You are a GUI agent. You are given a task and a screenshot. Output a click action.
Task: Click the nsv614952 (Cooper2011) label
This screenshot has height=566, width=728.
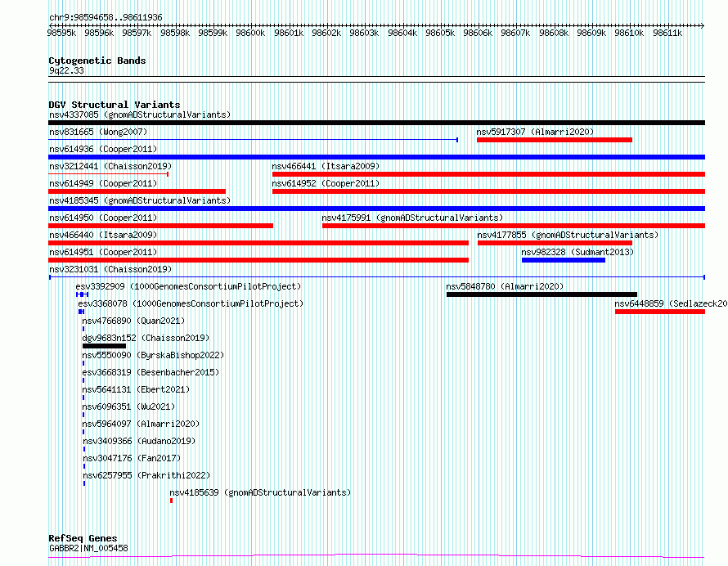[x=326, y=183]
